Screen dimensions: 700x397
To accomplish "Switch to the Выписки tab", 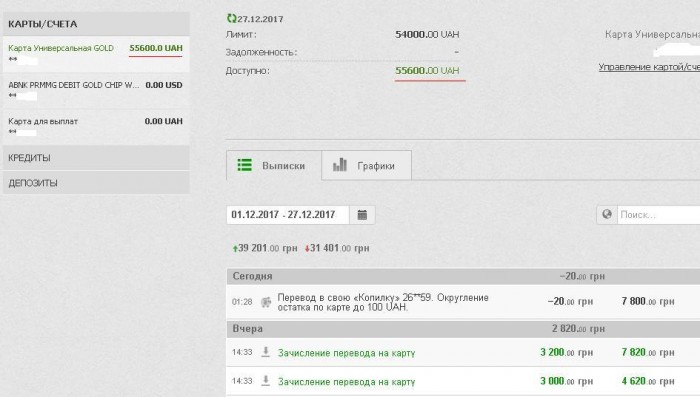I will click(274, 165).
